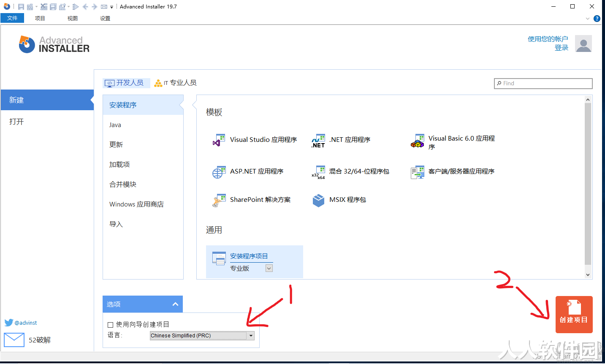Open the 视图 ribbon tab

click(x=73, y=18)
